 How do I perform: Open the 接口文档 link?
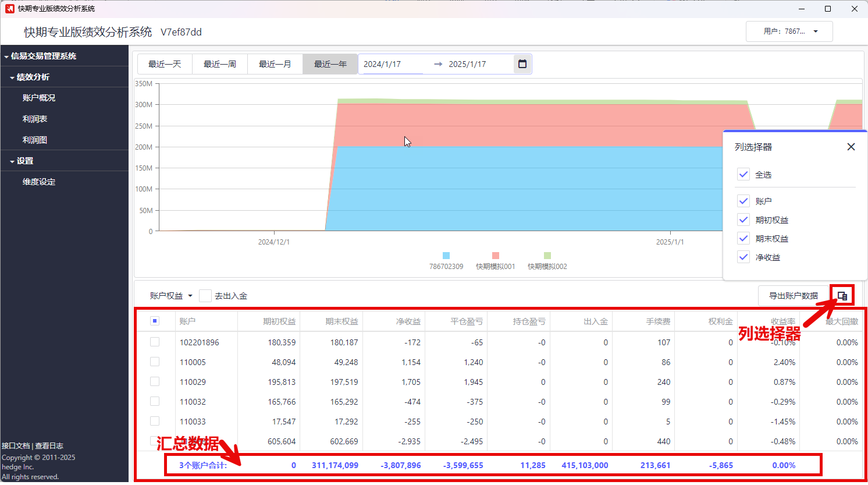tap(16, 445)
